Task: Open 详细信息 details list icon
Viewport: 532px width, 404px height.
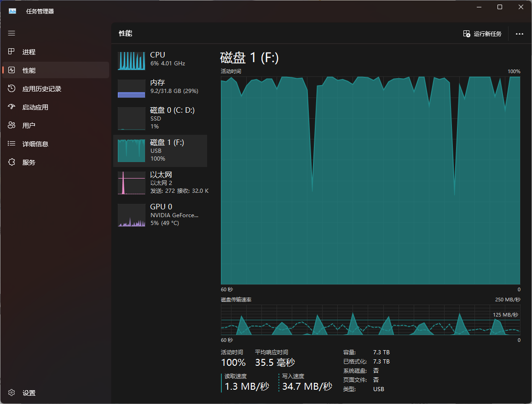Action: 12,144
